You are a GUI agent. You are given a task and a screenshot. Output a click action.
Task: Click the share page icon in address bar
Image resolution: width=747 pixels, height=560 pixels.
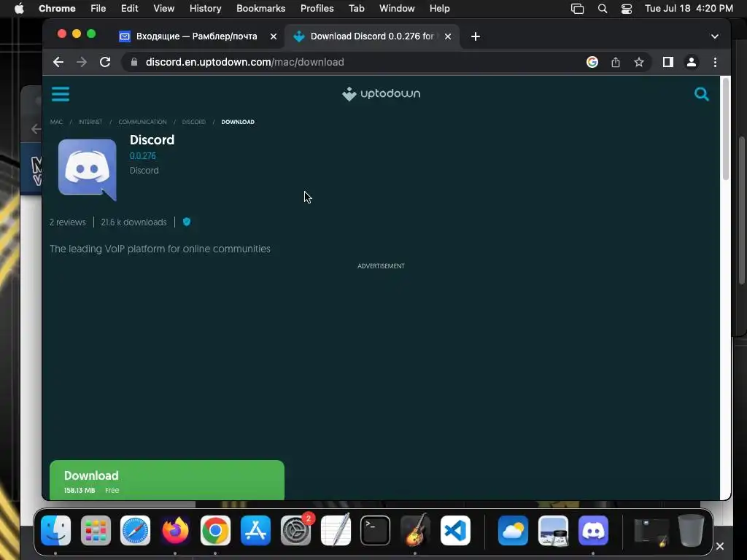coord(616,62)
